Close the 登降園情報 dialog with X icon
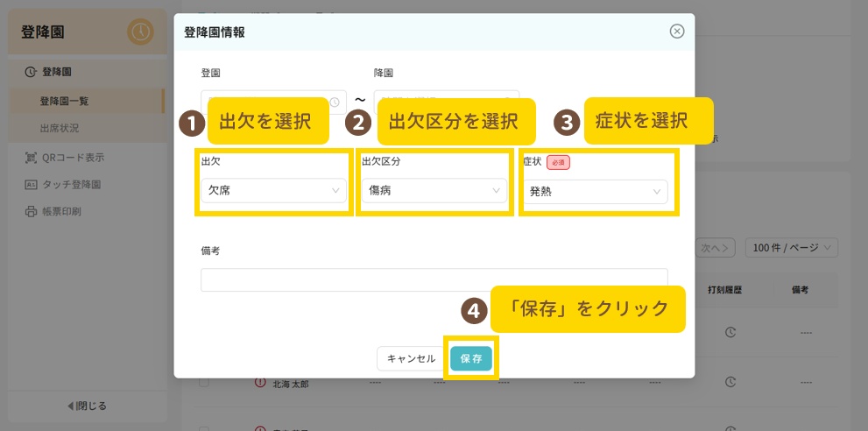The width and height of the screenshot is (868, 431). [x=676, y=32]
